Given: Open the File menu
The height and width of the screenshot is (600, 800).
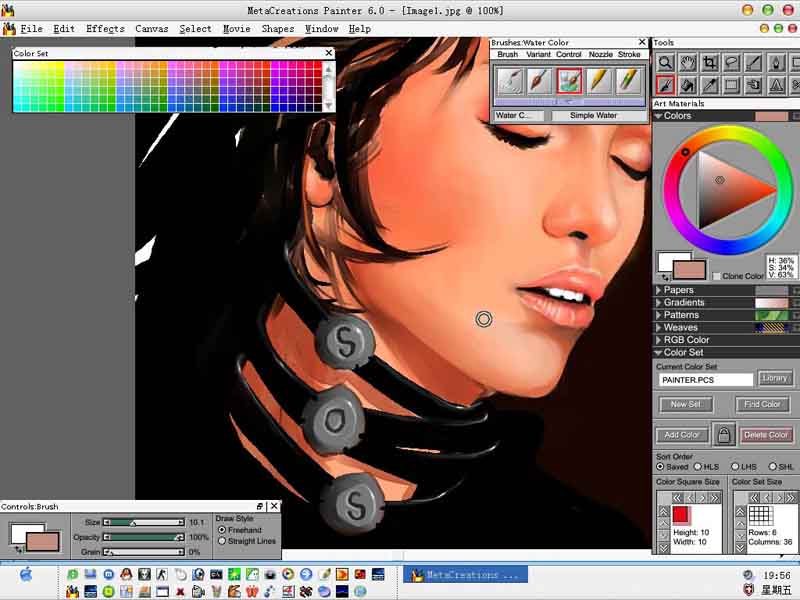Looking at the screenshot, I should (x=31, y=29).
